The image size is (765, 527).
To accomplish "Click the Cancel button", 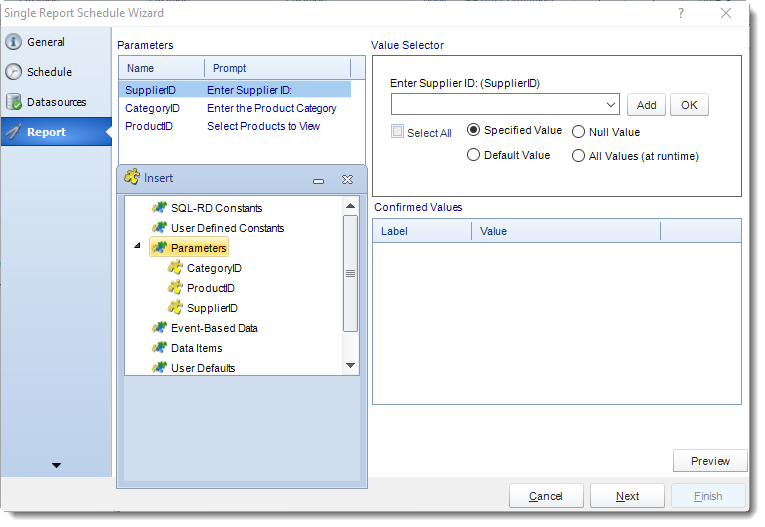I will pyautogui.click(x=546, y=496).
